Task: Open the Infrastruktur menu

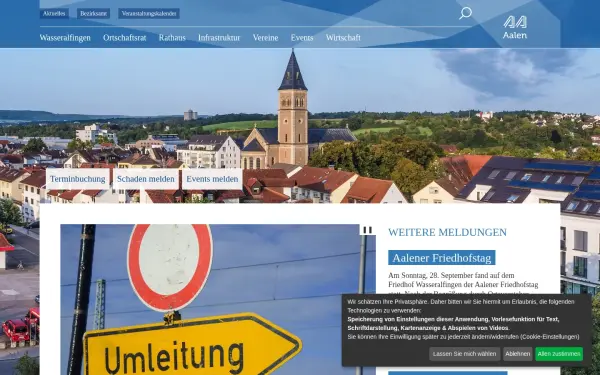Action: pyautogui.click(x=219, y=38)
